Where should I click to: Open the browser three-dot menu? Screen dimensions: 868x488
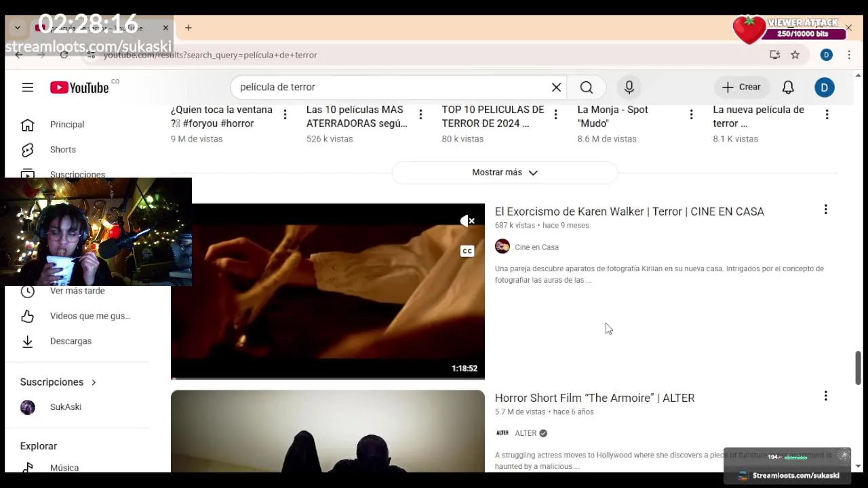click(x=849, y=55)
